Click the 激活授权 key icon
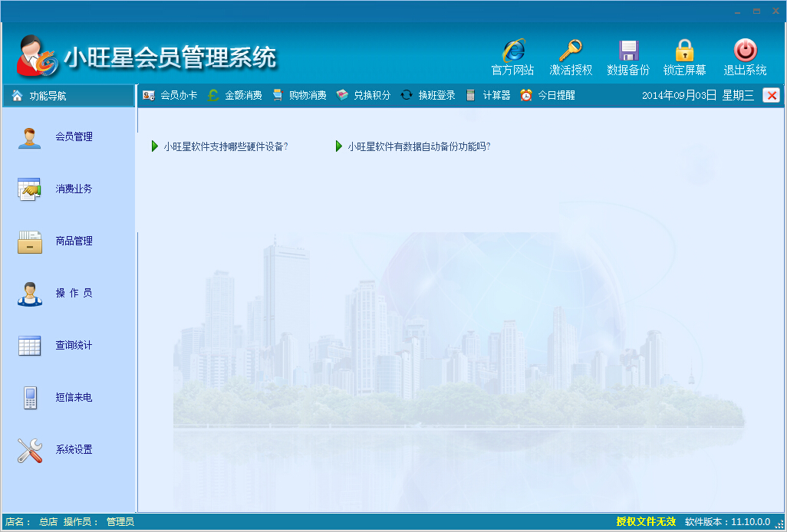The image size is (787, 532). coord(571,51)
